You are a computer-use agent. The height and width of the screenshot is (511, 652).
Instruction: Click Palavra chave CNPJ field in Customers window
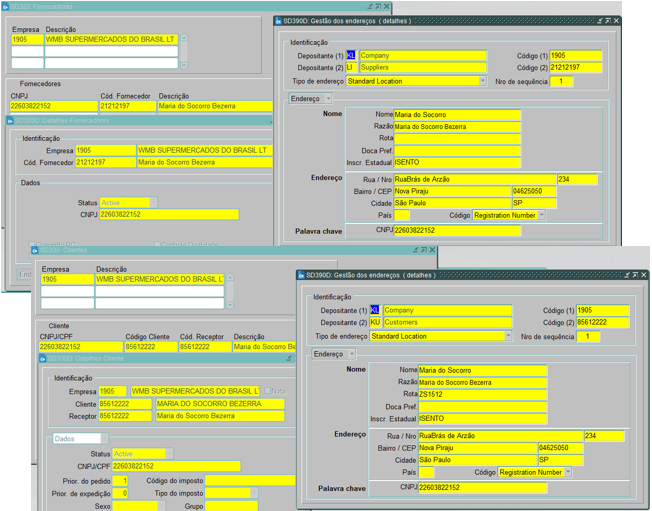click(x=483, y=487)
